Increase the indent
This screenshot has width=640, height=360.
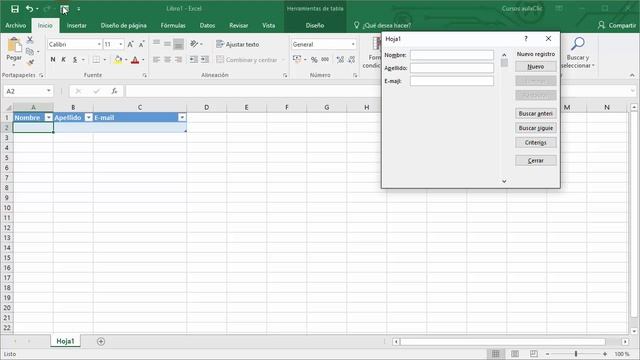pos(205,60)
